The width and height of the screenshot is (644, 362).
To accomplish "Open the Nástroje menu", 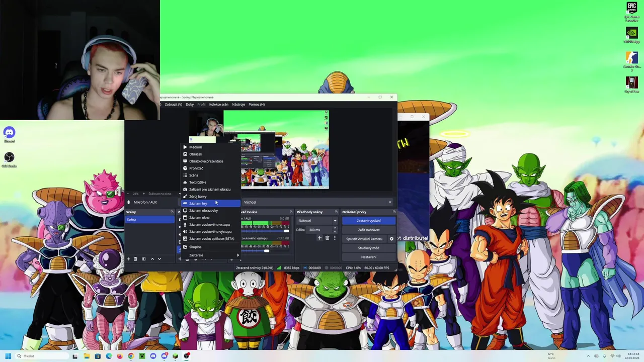I will [x=238, y=105].
